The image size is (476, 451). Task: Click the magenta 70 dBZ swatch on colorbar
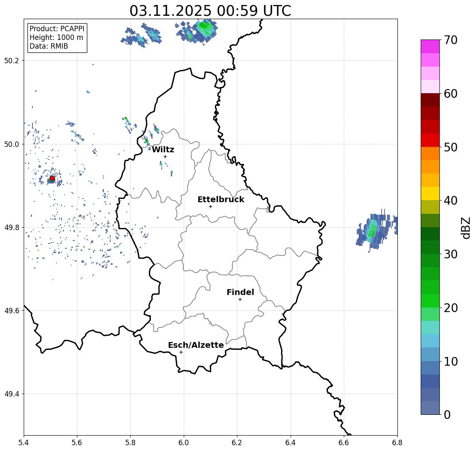(x=430, y=47)
